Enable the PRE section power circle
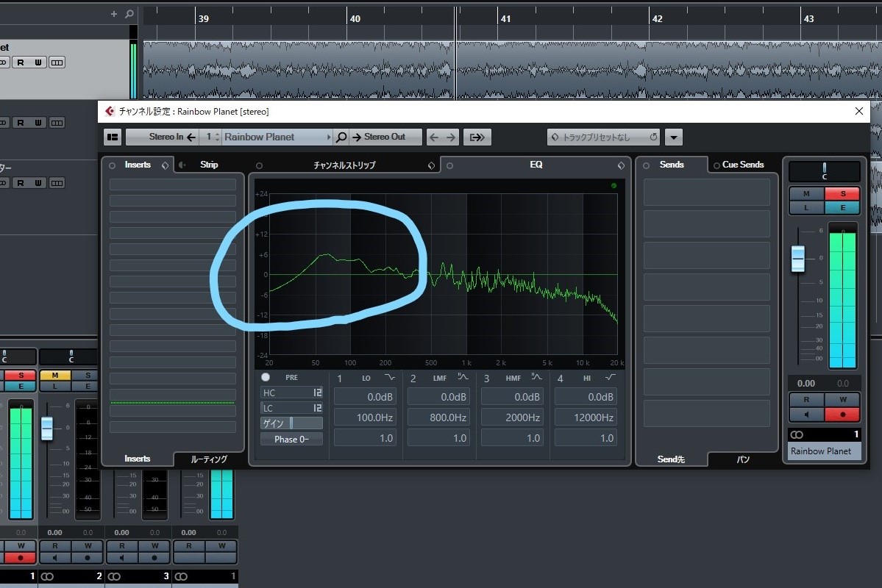The image size is (882, 588). pos(266,377)
